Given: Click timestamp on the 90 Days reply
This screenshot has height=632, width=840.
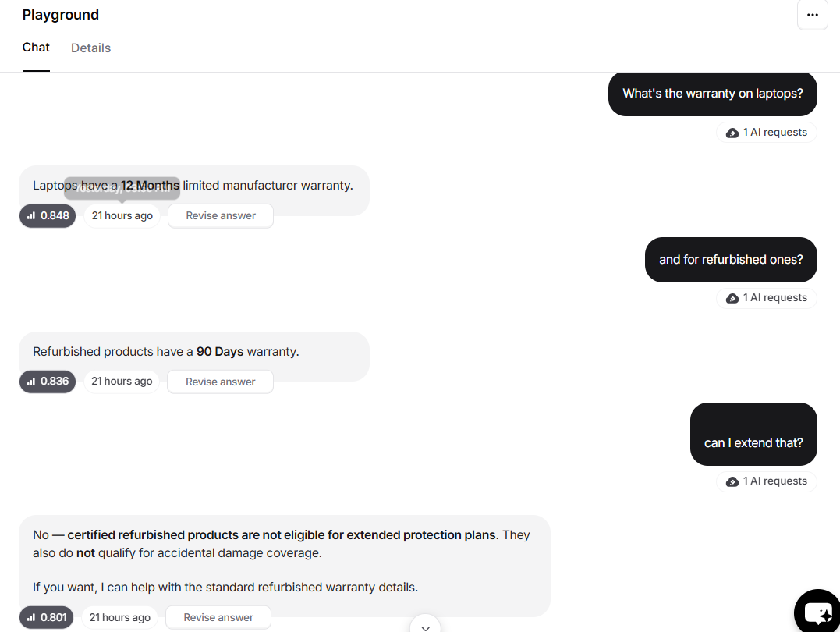Looking at the screenshot, I should tap(122, 382).
